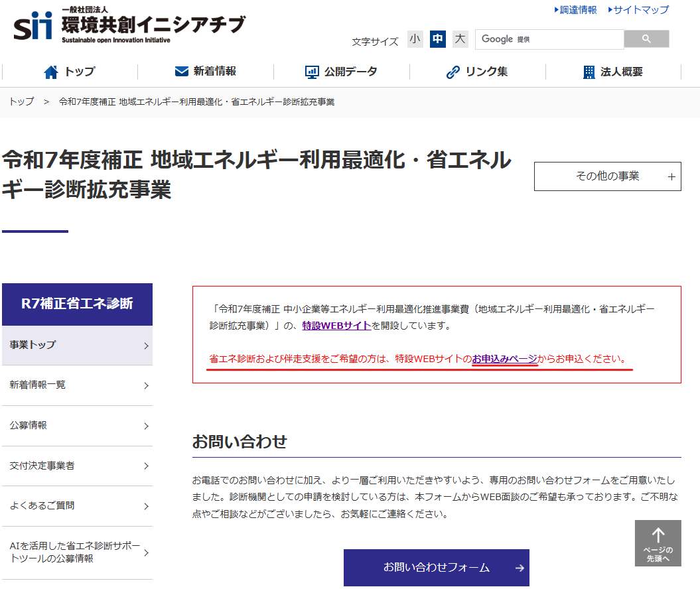Click the SII logo at top left
This screenshot has width=700, height=589.
33,26
